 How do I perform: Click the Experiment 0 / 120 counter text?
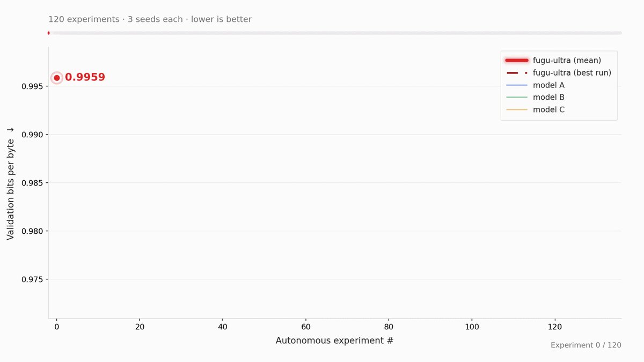[x=586, y=345]
